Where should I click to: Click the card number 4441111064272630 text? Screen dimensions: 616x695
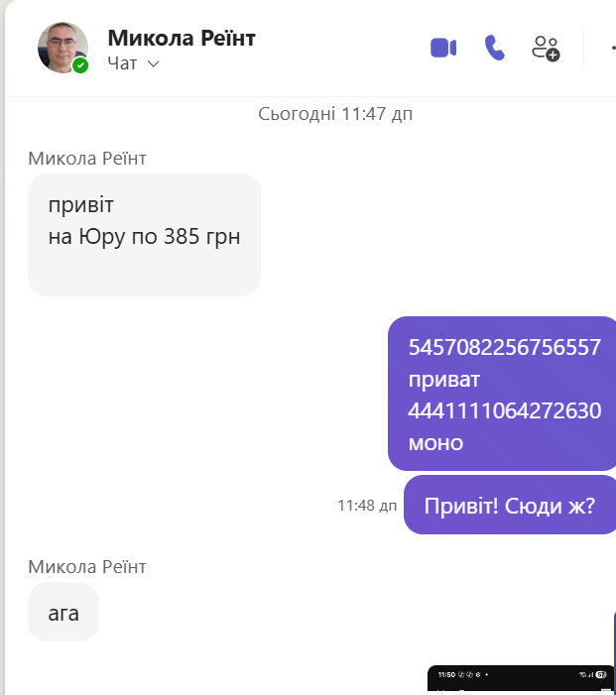coord(504,410)
